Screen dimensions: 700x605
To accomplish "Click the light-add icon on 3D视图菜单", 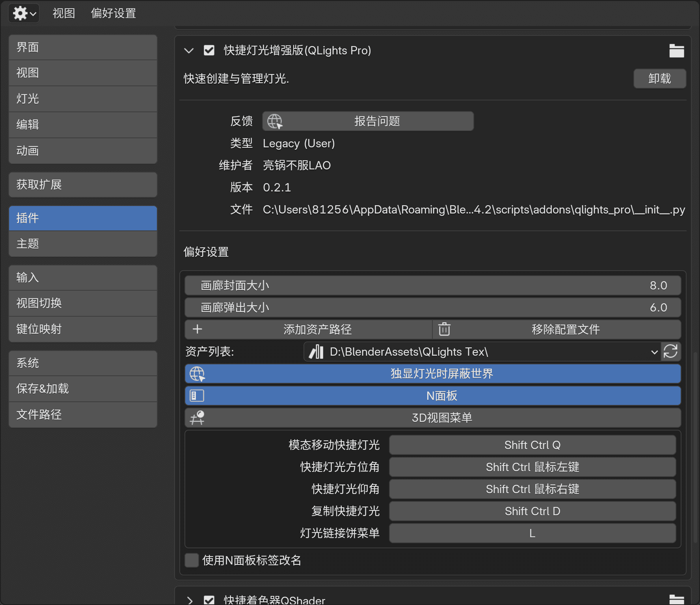I will click(197, 418).
